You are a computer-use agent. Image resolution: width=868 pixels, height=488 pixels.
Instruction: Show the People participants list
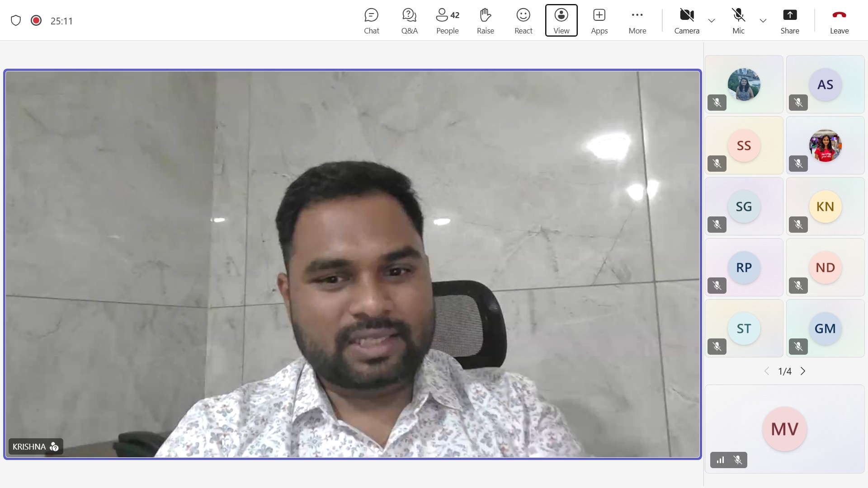447,21
